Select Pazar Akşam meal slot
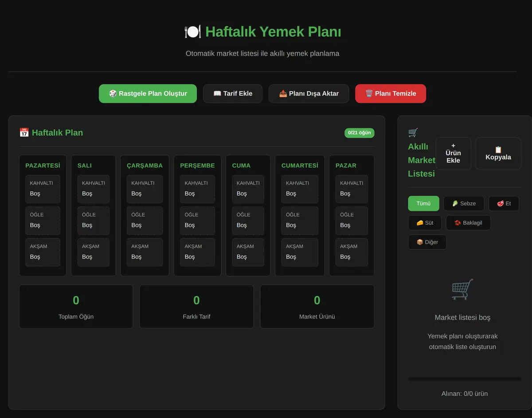 (352, 252)
